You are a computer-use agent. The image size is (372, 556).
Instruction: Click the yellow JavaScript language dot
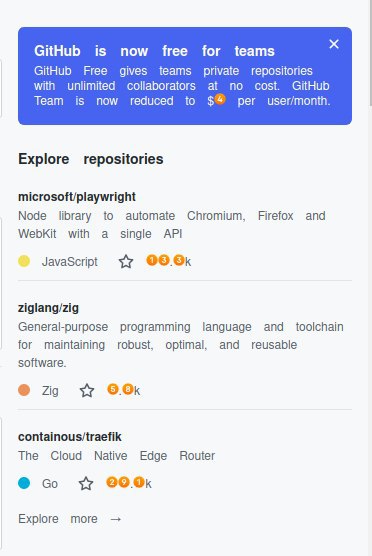(24, 261)
